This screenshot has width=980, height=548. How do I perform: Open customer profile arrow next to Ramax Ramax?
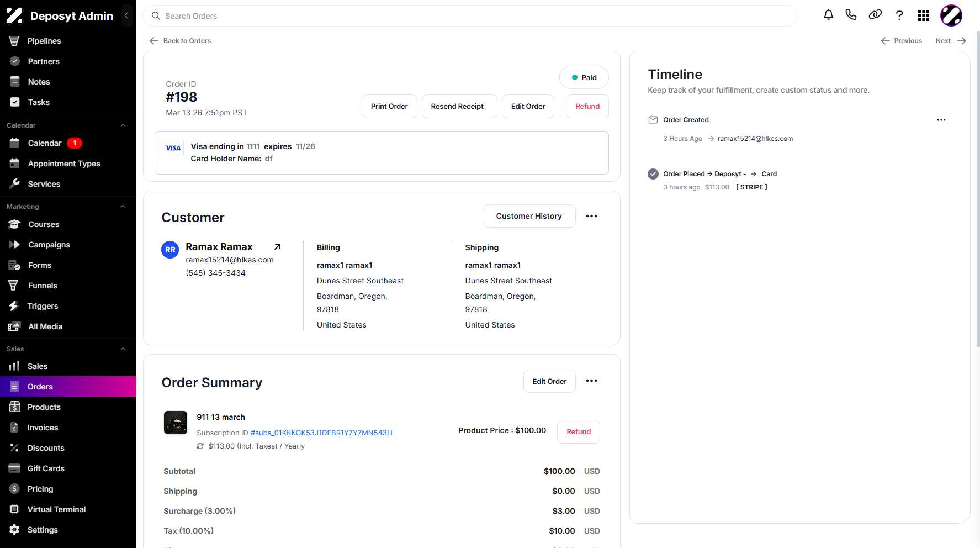coord(278,247)
